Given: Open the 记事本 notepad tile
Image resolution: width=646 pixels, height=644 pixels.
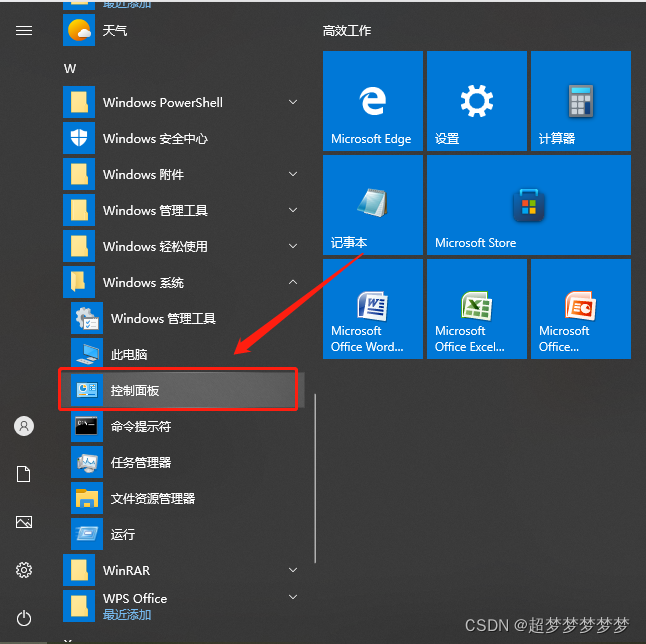Looking at the screenshot, I should pos(373,205).
